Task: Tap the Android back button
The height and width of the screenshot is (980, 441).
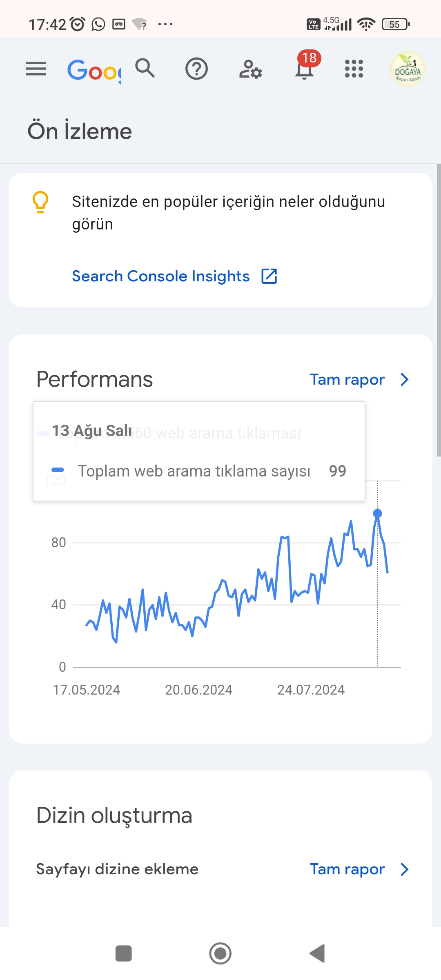Action: coord(317,953)
